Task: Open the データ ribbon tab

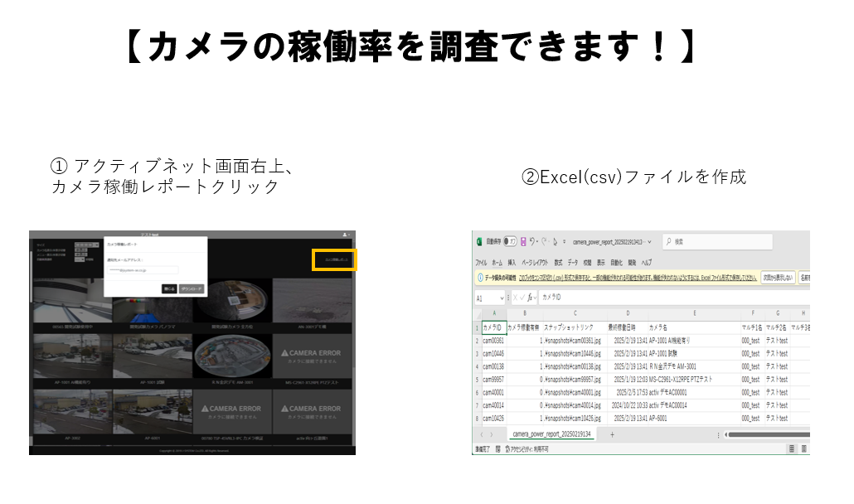Action: coord(573,262)
